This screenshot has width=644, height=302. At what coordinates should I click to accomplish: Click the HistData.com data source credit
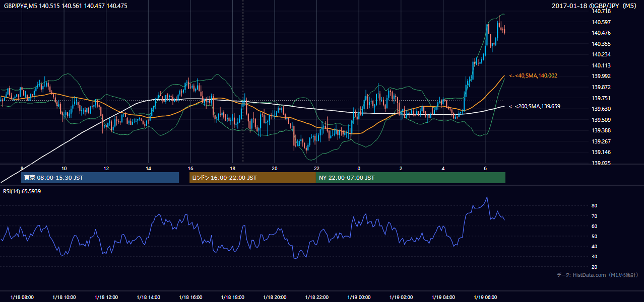coord(598,275)
